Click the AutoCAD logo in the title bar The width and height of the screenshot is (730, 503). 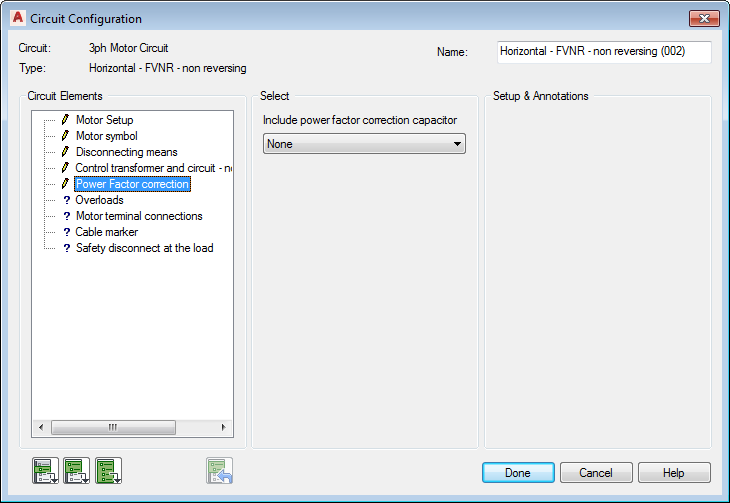click(x=16, y=18)
